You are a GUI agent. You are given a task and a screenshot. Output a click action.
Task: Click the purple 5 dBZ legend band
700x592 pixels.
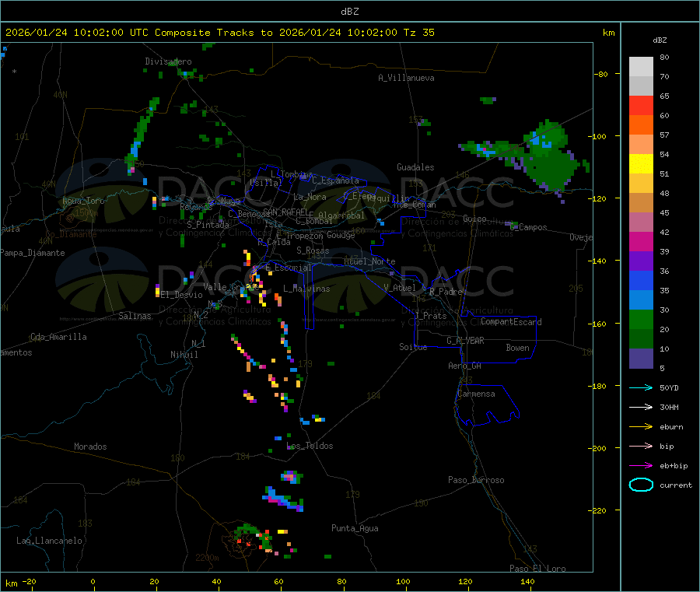point(641,359)
